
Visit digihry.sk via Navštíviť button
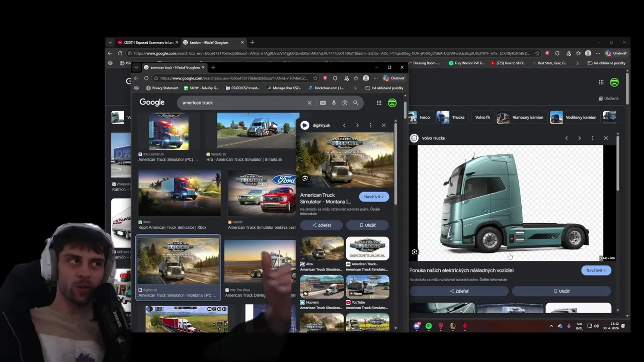tap(374, 197)
